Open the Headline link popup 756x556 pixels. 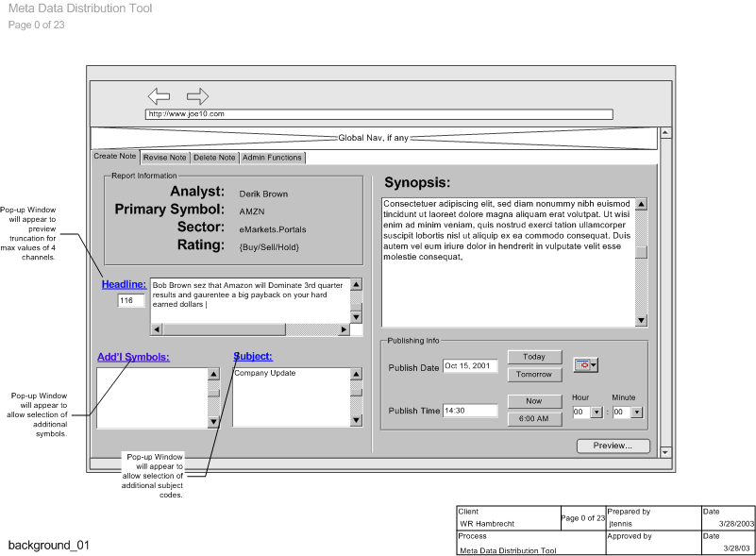point(124,284)
